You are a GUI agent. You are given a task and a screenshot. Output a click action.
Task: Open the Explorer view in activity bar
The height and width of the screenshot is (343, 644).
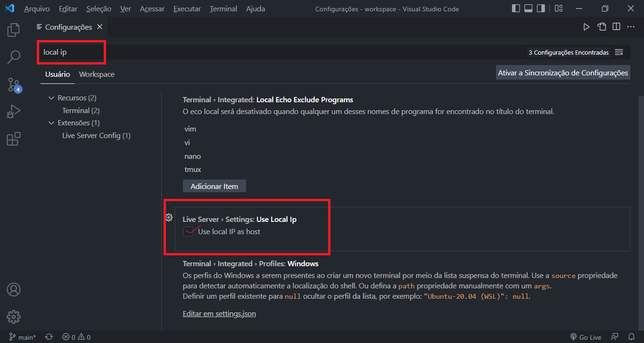pos(14,30)
